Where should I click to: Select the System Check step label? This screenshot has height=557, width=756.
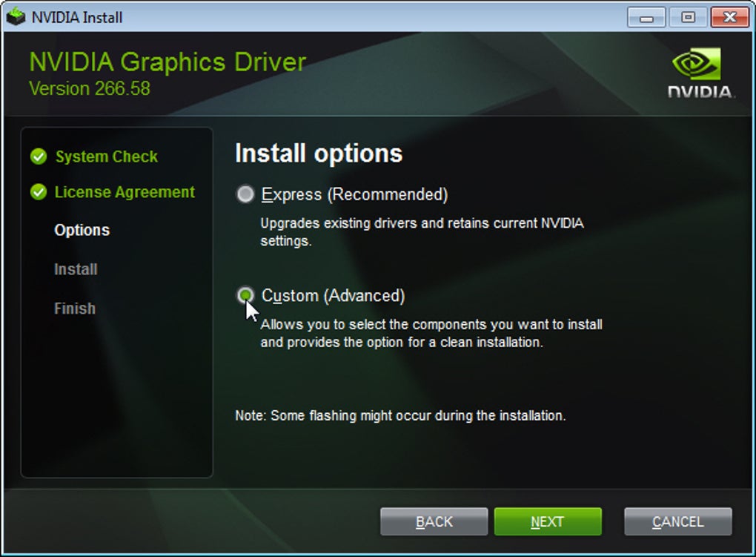point(107,157)
